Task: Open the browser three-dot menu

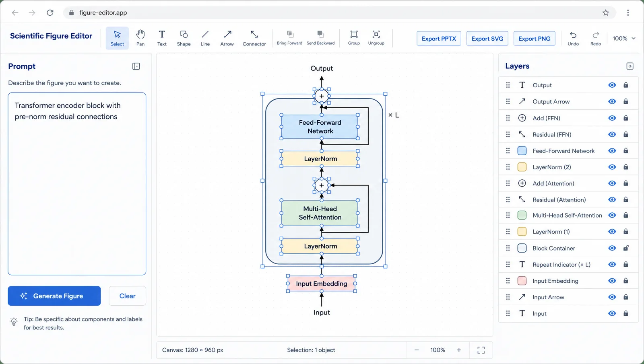Action: (628, 12)
